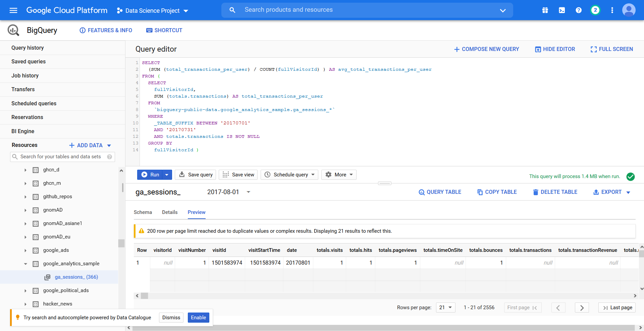This screenshot has width=644, height=331.
Task: Change rows per page dropdown
Action: [445, 308]
